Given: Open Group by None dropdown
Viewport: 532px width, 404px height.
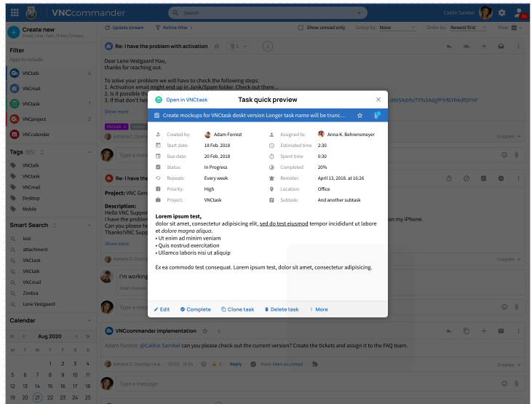Looking at the screenshot, I should tap(397, 28).
